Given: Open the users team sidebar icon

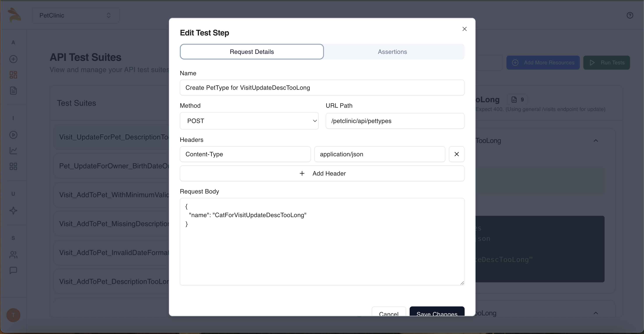Looking at the screenshot, I should (13, 255).
